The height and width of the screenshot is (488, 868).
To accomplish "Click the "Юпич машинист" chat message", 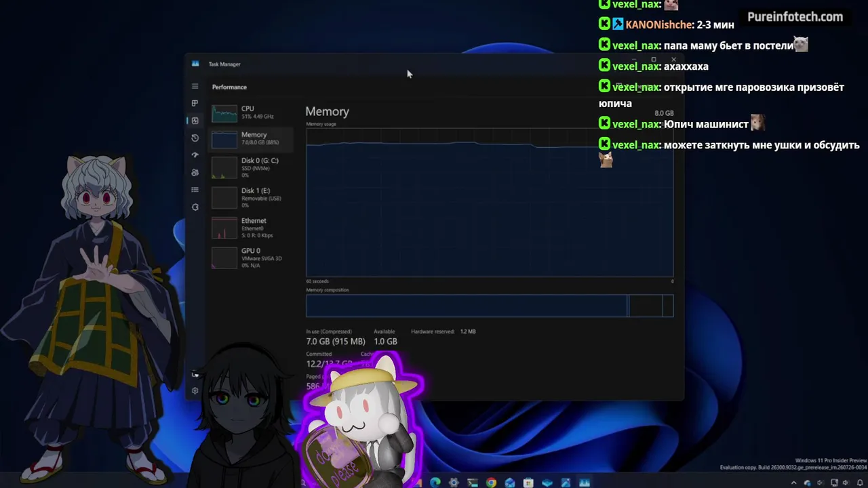I will [706, 125].
